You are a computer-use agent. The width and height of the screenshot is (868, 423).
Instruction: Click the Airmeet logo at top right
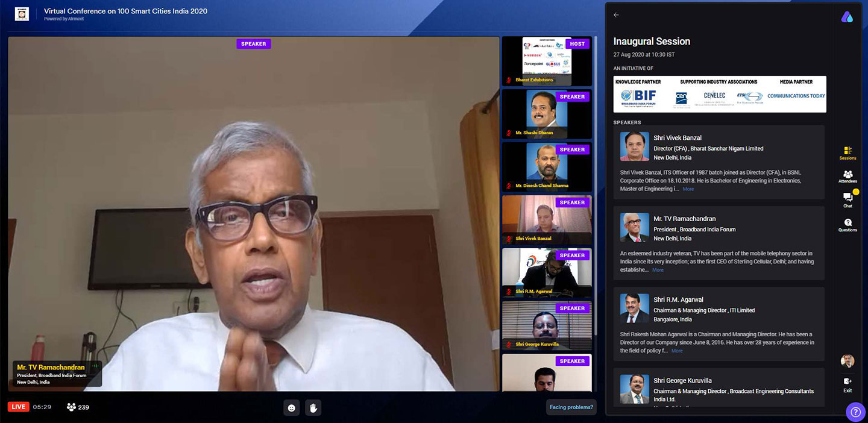[848, 16]
